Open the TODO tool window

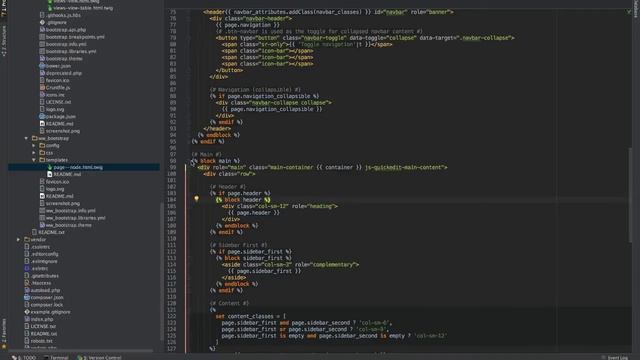[x=24, y=358]
